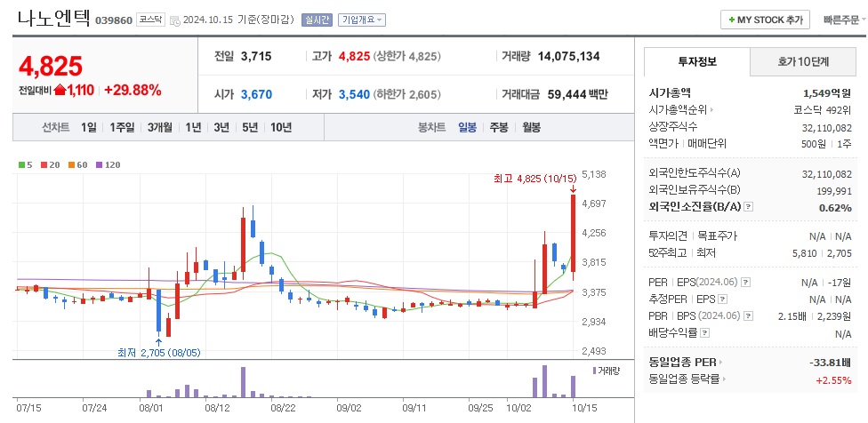
Task: Select the 주봉 candle chart
Action: click(x=499, y=127)
